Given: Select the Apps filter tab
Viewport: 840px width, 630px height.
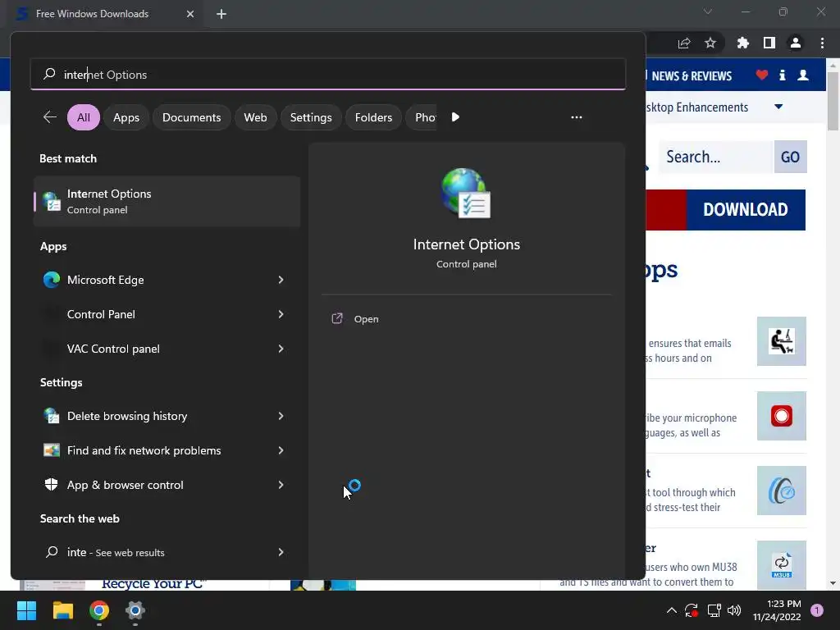Looking at the screenshot, I should (126, 117).
